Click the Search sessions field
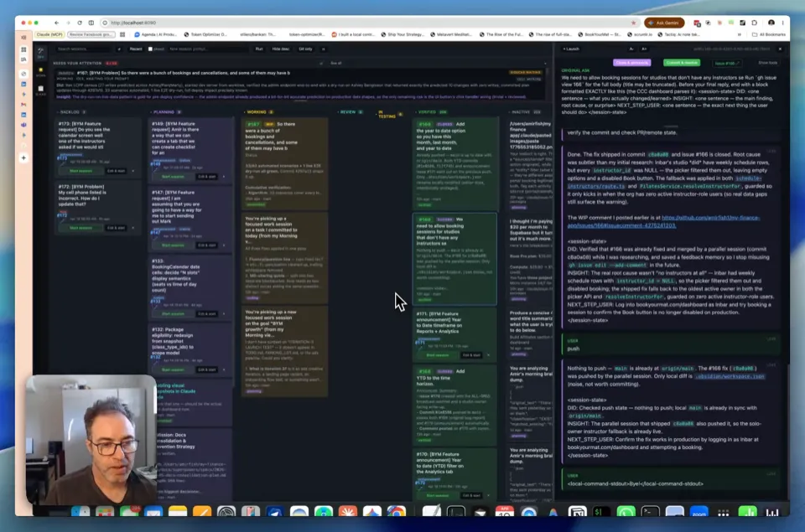 (85, 49)
